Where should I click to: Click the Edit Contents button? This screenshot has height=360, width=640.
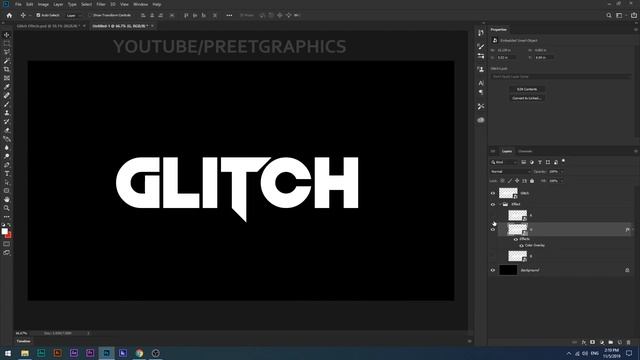tap(527, 89)
